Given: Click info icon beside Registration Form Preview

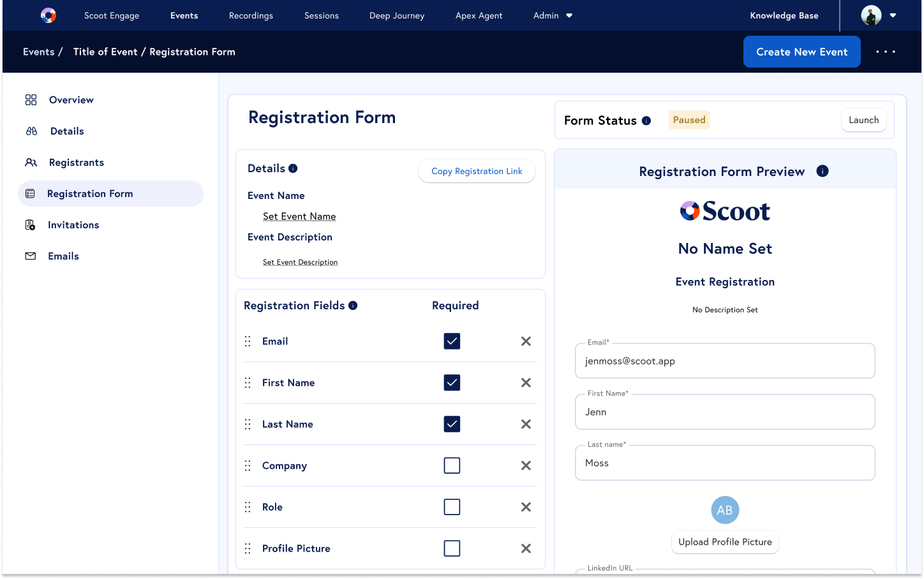Looking at the screenshot, I should pyautogui.click(x=823, y=171).
